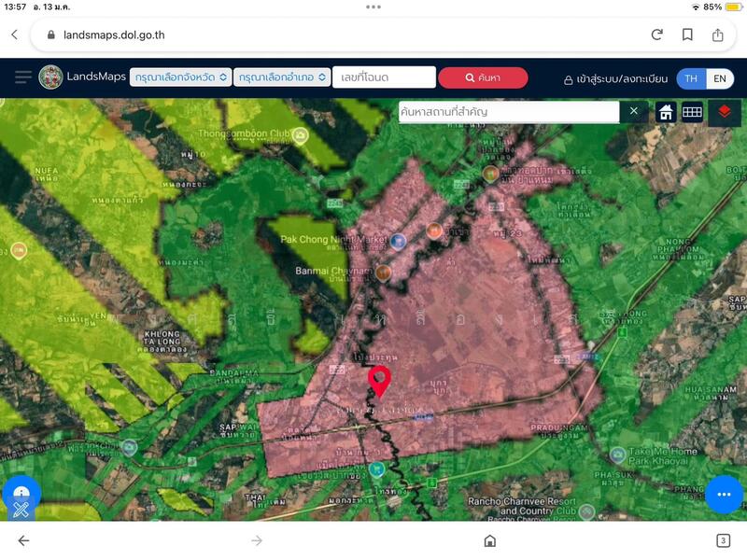Switch language to EN
Viewport: 747px width, 560px height.
[x=720, y=78]
